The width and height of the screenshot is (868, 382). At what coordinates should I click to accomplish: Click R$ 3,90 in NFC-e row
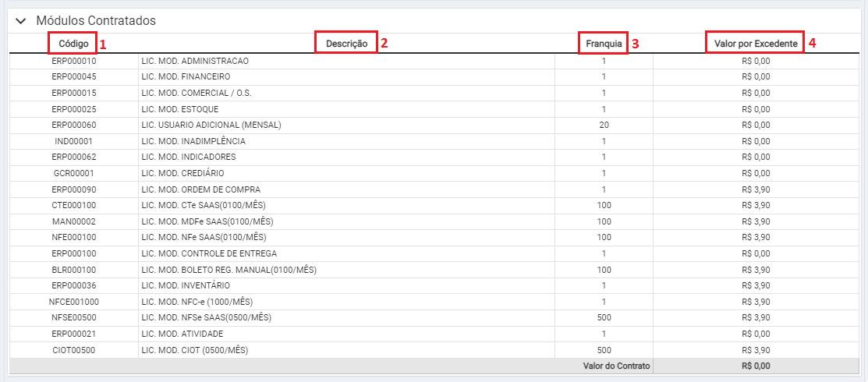coord(756,302)
